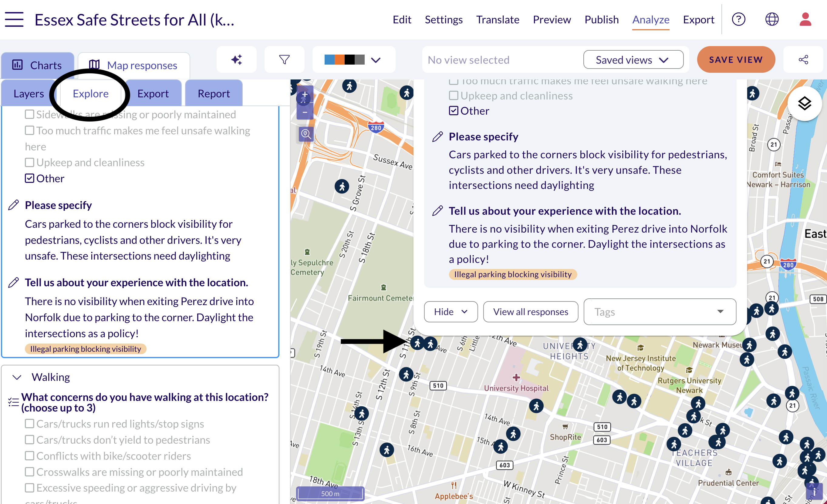The height and width of the screenshot is (504, 827).
Task: Open Translate in top navigation
Action: 498,19
